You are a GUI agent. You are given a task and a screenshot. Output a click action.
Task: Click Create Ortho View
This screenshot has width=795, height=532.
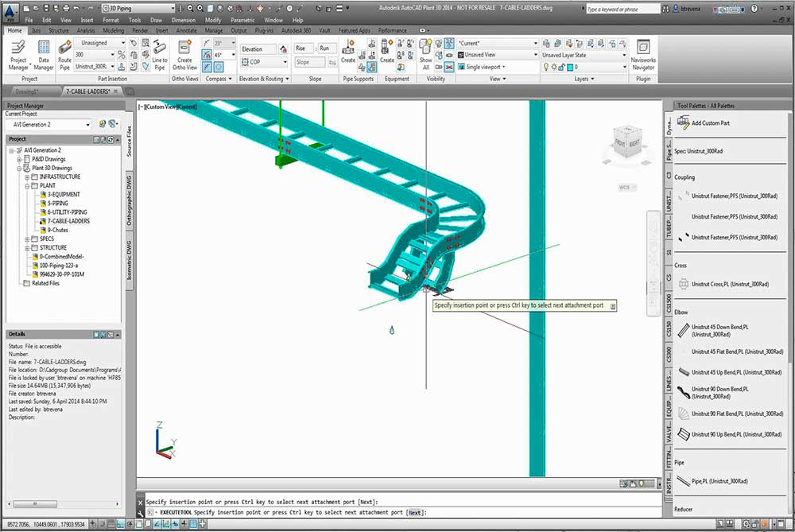pyautogui.click(x=185, y=58)
